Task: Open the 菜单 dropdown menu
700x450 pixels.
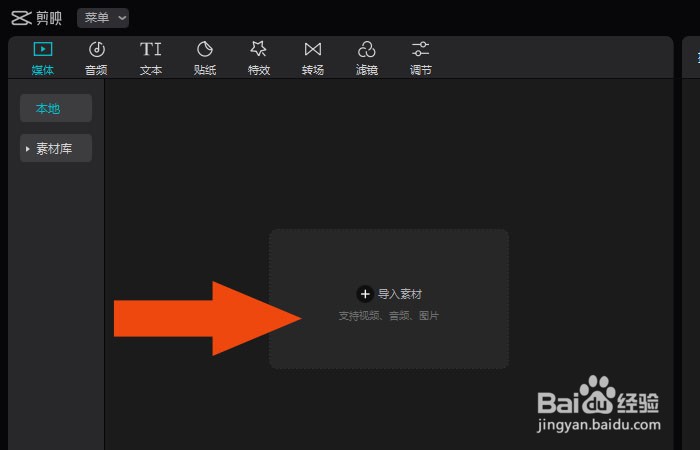Action: click(103, 18)
